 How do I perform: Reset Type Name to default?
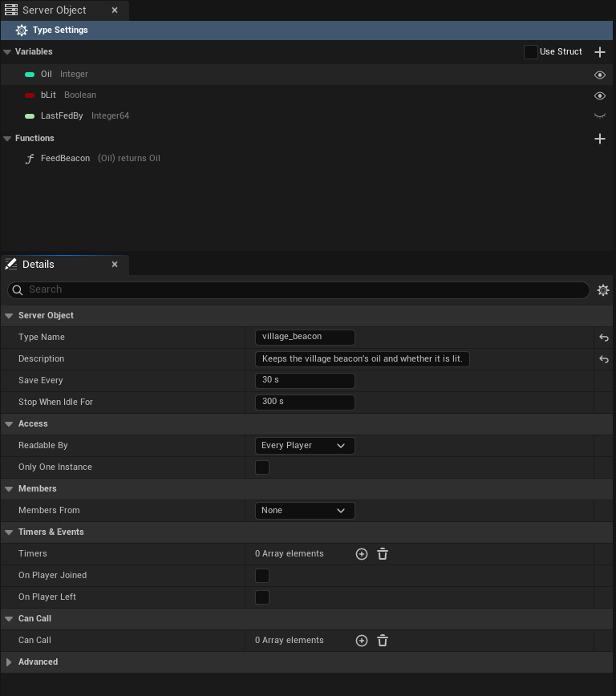tap(603, 338)
